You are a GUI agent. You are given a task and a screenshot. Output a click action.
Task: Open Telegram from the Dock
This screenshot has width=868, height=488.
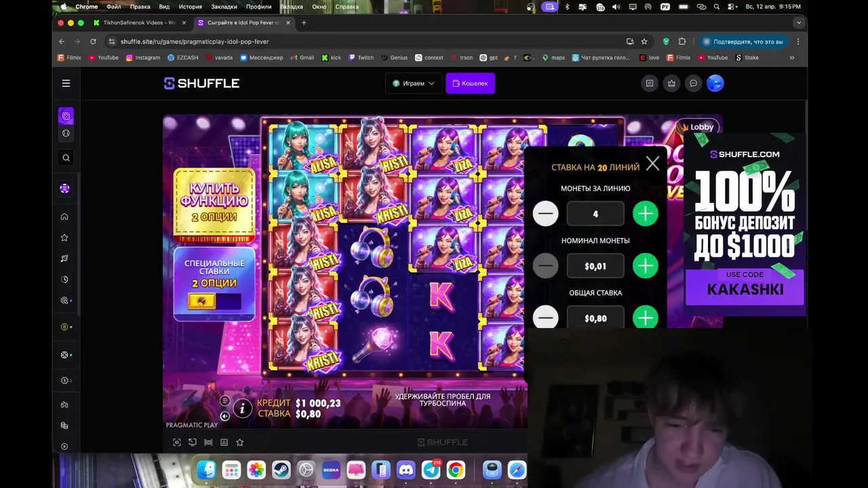pos(431,470)
